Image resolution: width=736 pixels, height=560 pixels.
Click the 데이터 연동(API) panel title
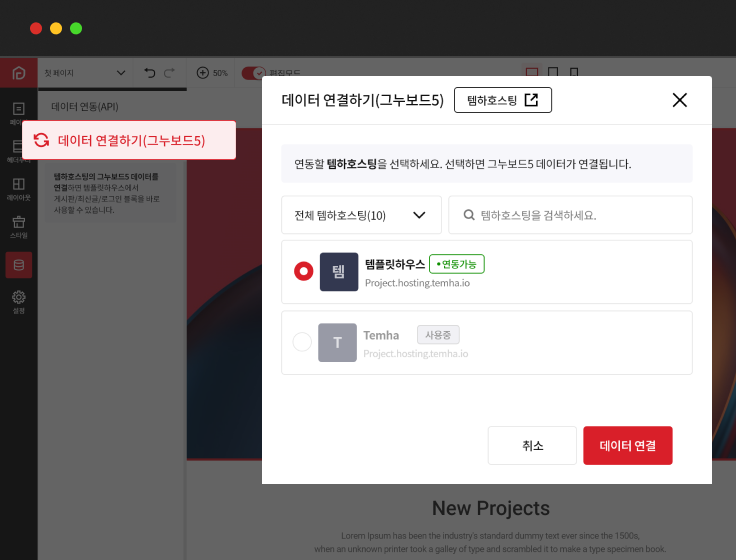pos(85,107)
